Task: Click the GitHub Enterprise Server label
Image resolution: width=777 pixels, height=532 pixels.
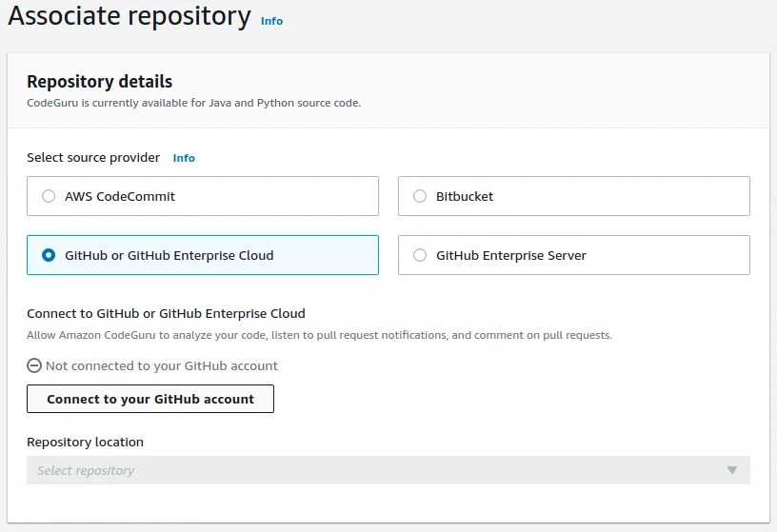Action: [511, 256]
